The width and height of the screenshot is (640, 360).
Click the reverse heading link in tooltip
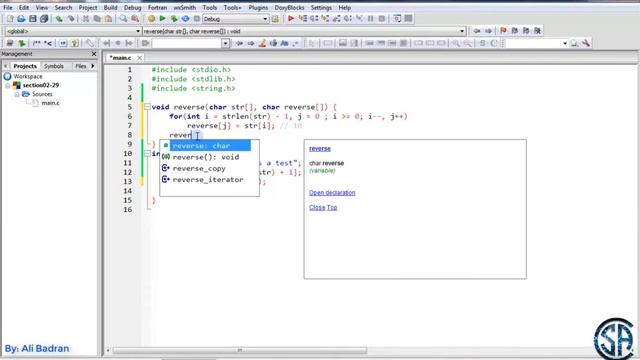point(320,149)
